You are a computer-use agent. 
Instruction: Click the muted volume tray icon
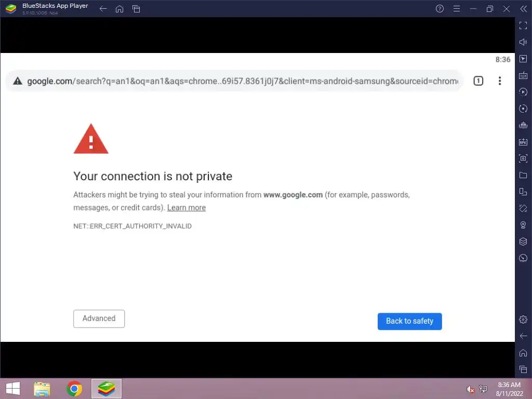click(x=470, y=389)
